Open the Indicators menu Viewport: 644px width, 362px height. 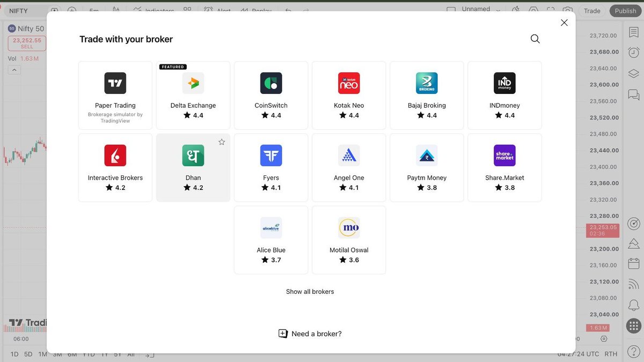[x=153, y=11]
